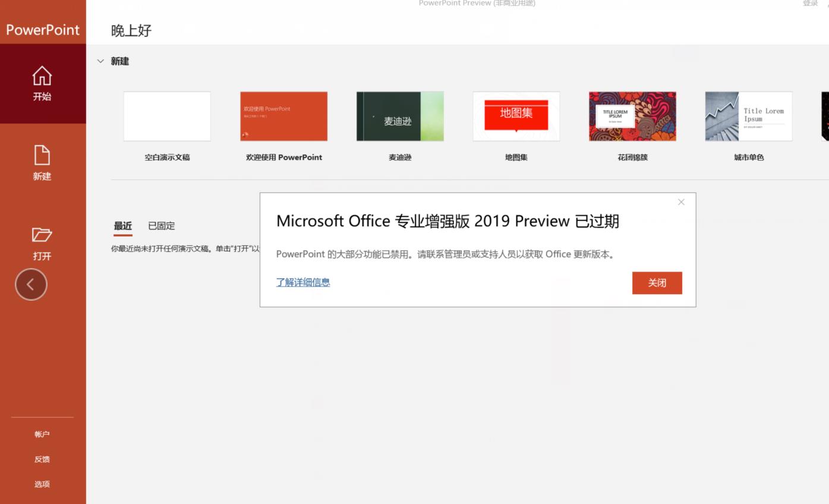Click the PowerPoint logo label top left
This screenshot has height=504, width=829.
pos(42,30)
